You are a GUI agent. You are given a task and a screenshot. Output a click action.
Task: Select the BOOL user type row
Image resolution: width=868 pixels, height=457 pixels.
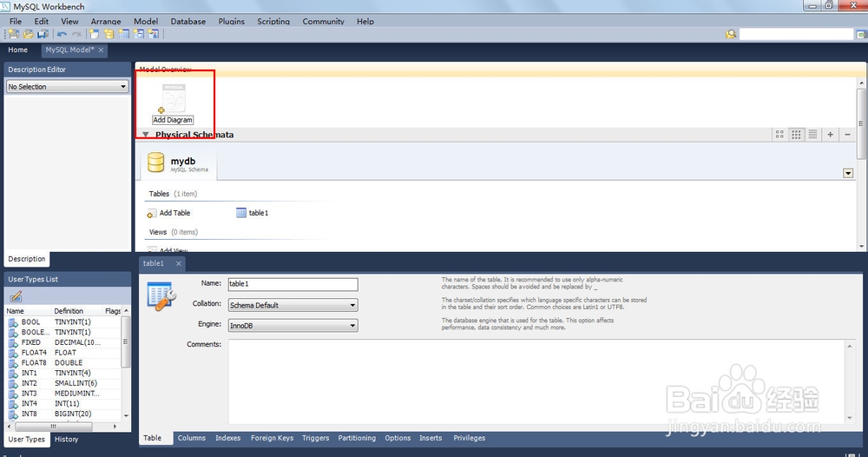pyautogui.click(x=62, y=321)
